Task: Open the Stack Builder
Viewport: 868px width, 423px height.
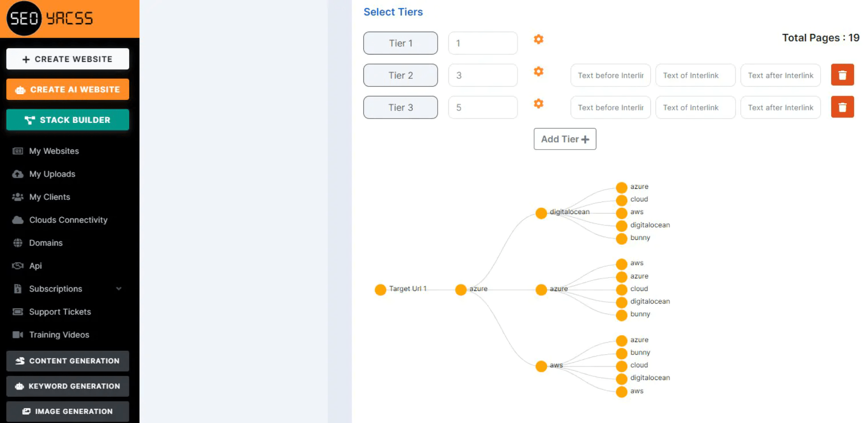Action: [x=67, y=120]
